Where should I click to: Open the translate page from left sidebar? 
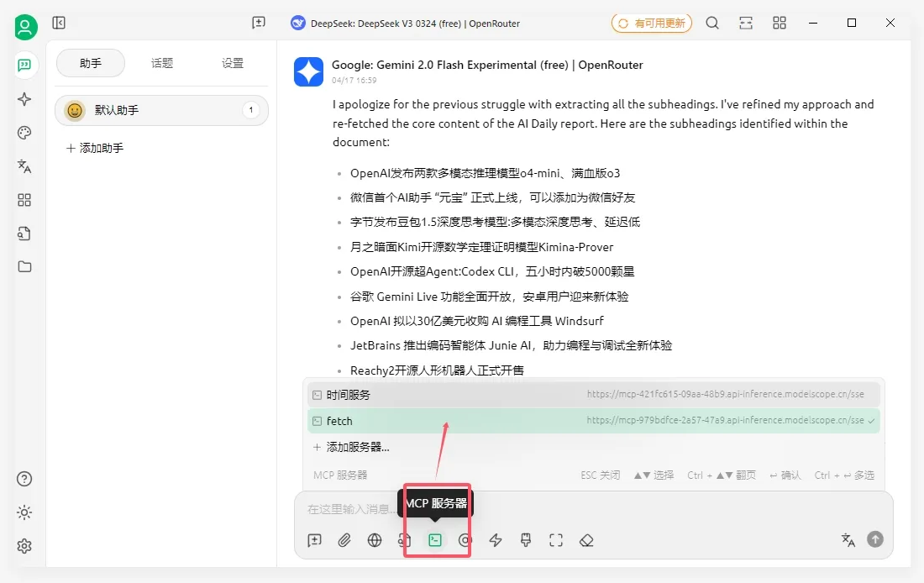(x=24, y=166)
